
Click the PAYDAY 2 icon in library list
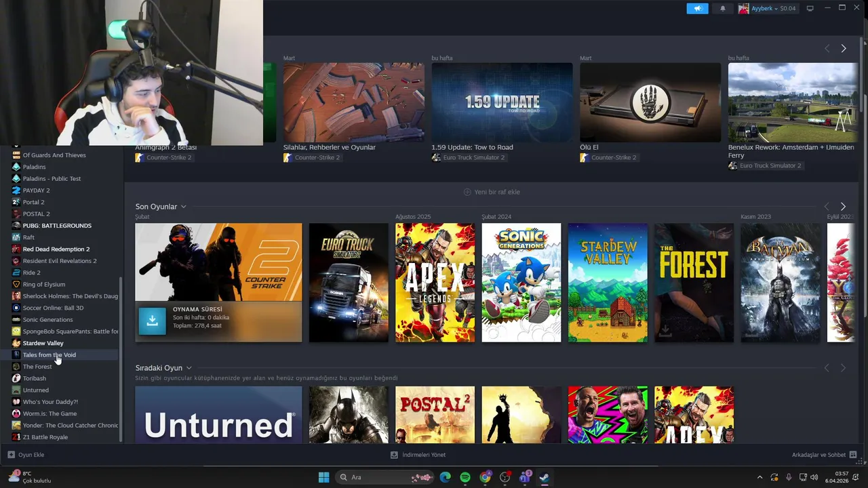pos(16,190)
